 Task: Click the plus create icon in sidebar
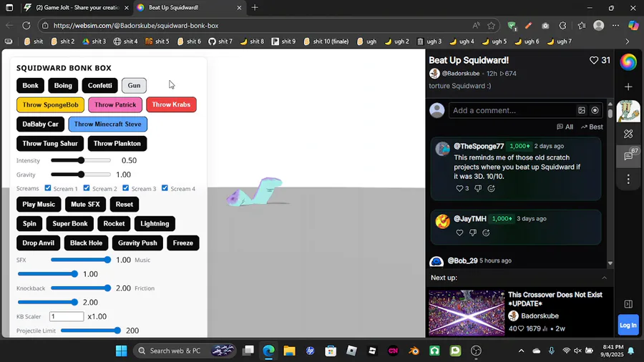click(x=628, y=87)
